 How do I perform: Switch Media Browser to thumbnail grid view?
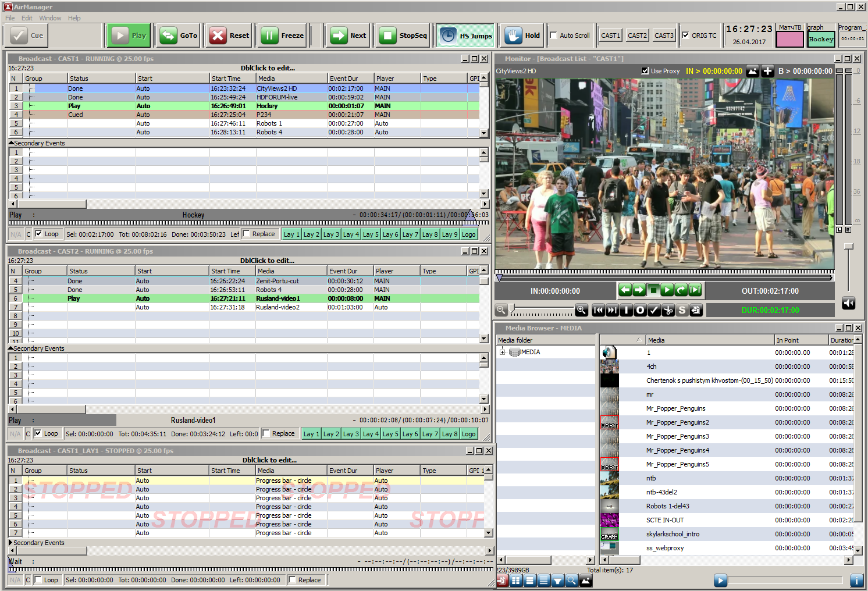click(515, 580)
